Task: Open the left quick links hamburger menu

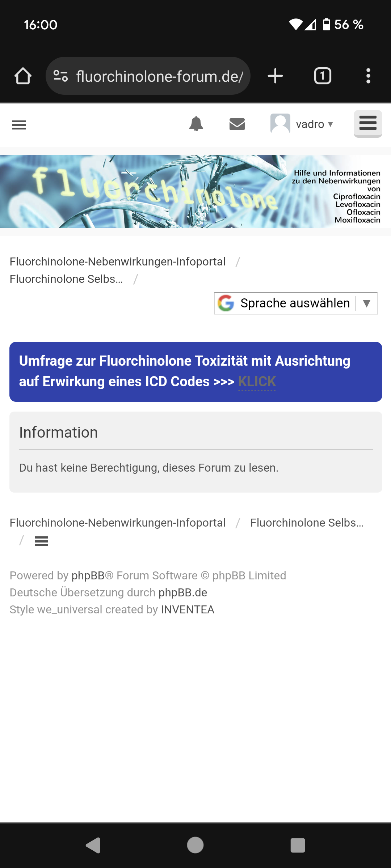Action: pyautogui.click(x=19, y=125)
